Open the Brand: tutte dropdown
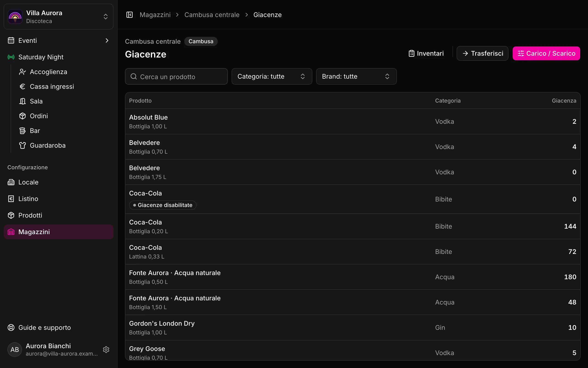This screenshot has height=368, width=588. (x=356, y=76)
